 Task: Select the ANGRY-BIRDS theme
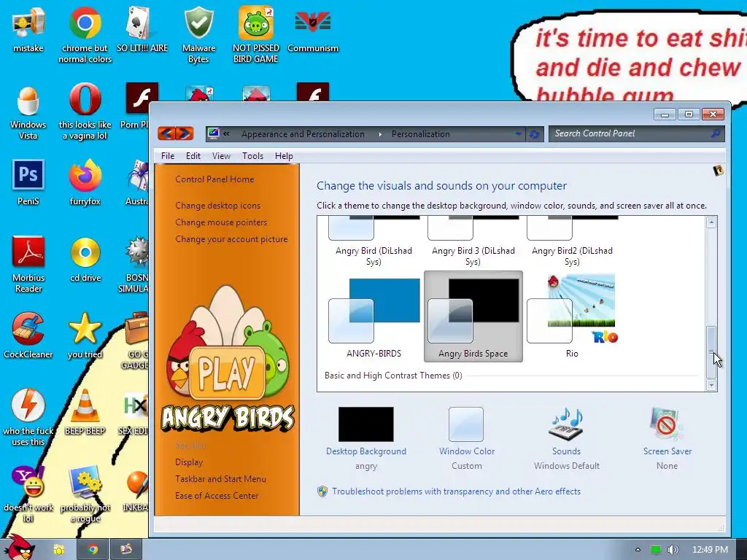(x=374, y=316)
